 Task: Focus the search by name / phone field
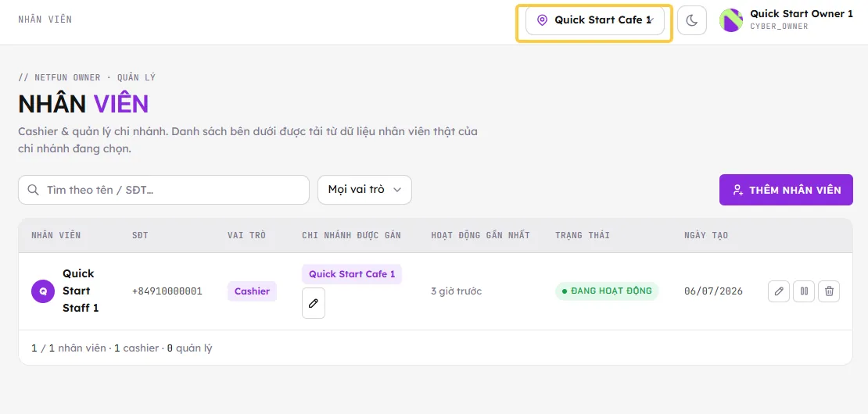164,190
